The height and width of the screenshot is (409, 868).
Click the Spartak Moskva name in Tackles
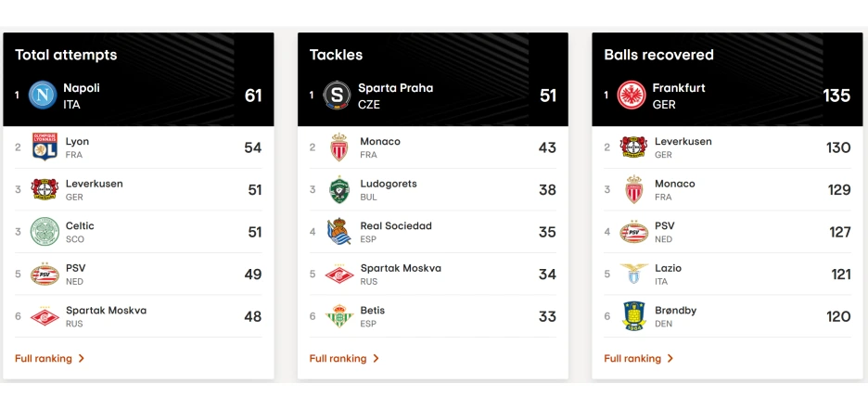point(401,268)
